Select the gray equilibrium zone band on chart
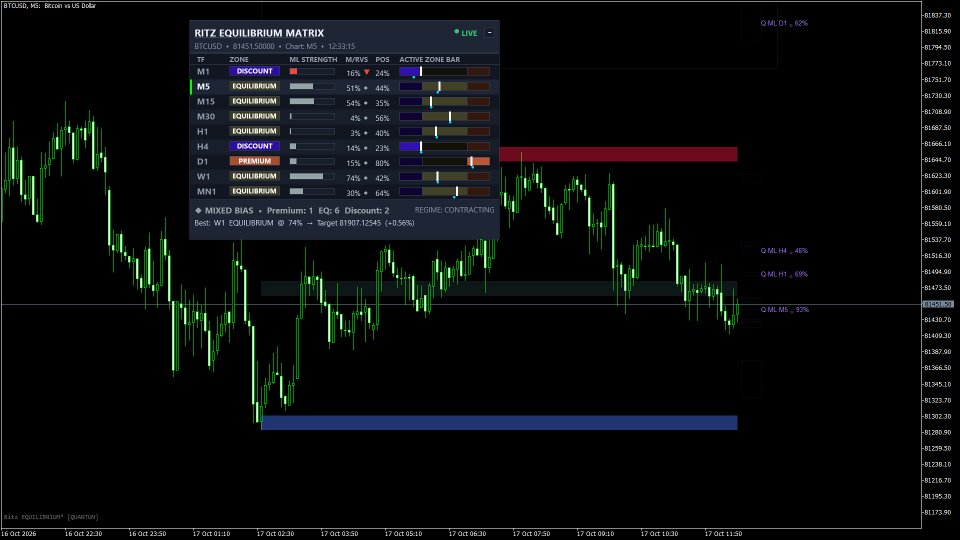 (x=499, y=288)
